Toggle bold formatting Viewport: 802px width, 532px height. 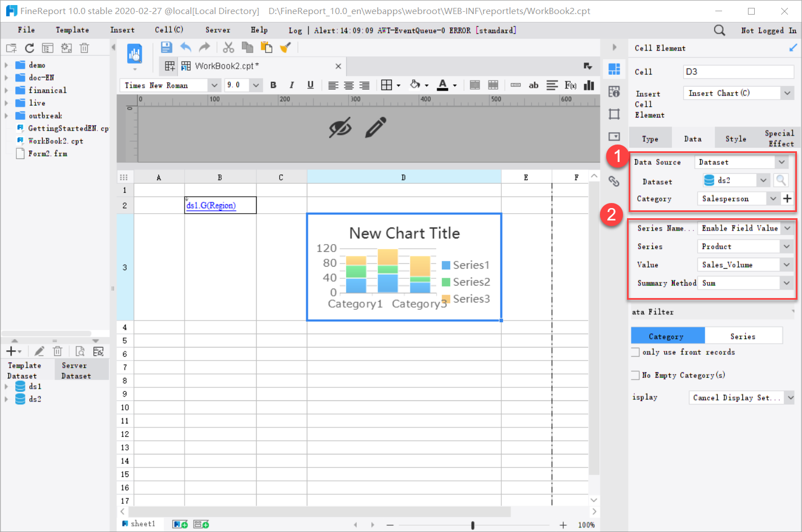[x=273, y=85]
